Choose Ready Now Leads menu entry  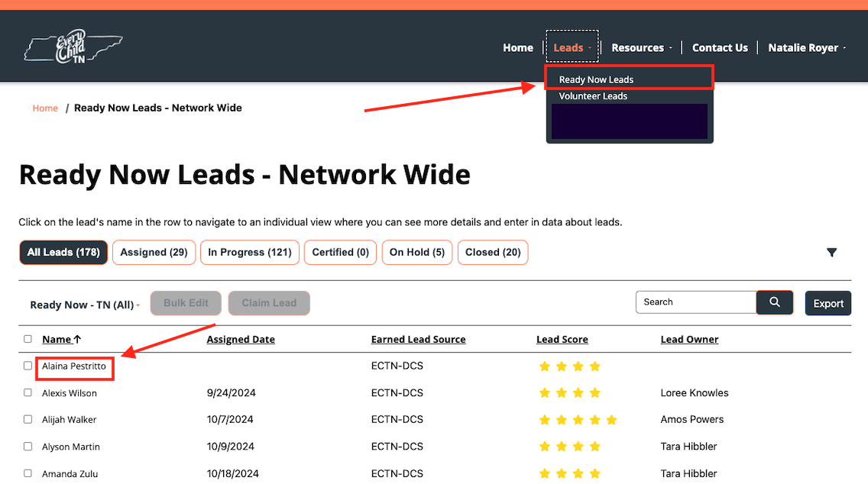point(596,79)
